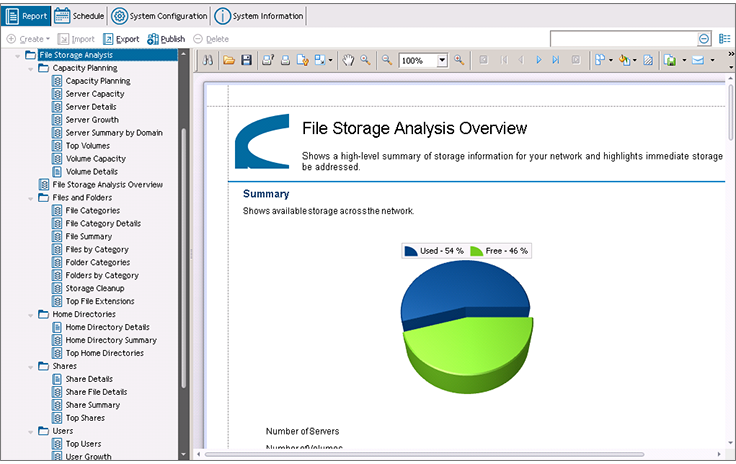Go to next page arrow

[x=539, y=60]
